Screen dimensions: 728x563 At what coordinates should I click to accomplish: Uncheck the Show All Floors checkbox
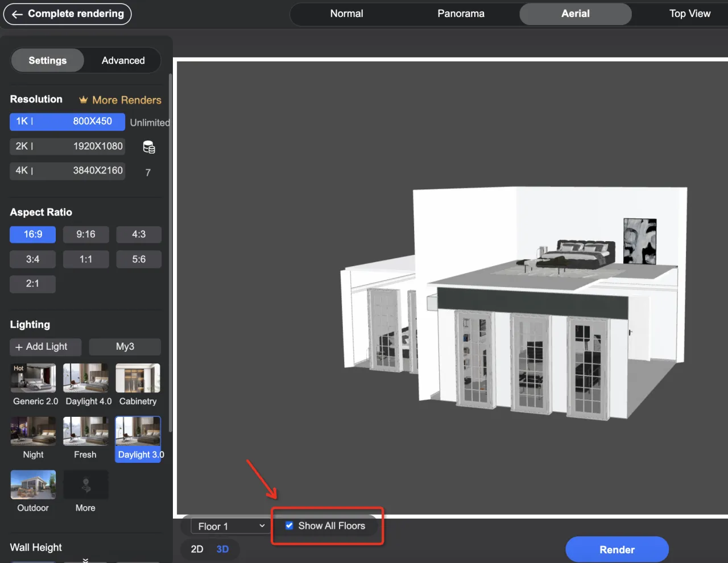point(289,525)
